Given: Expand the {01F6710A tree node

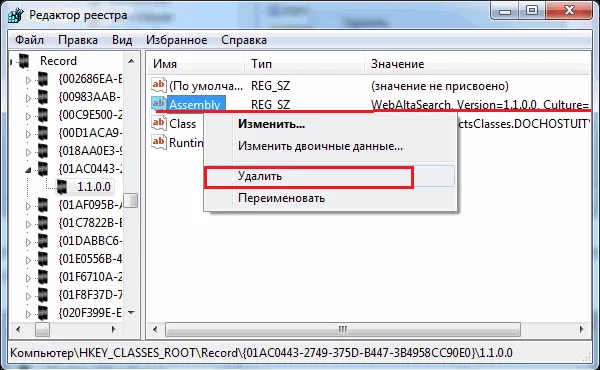Looking at the screenshot, I should tap(28, 278).
